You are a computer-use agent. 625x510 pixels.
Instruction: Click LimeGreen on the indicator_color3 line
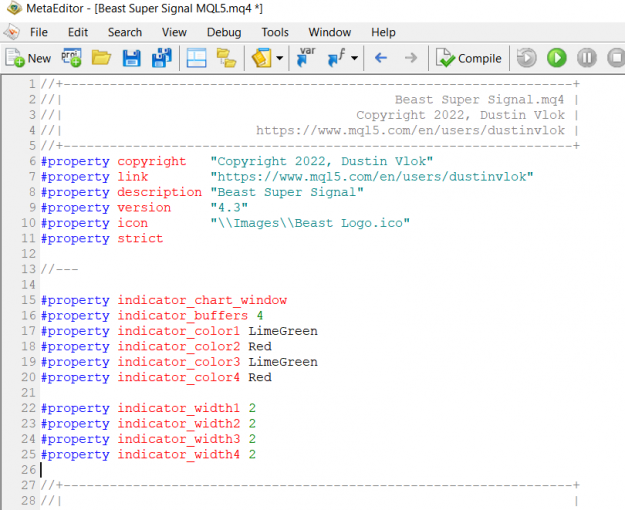tap(283, 362)
